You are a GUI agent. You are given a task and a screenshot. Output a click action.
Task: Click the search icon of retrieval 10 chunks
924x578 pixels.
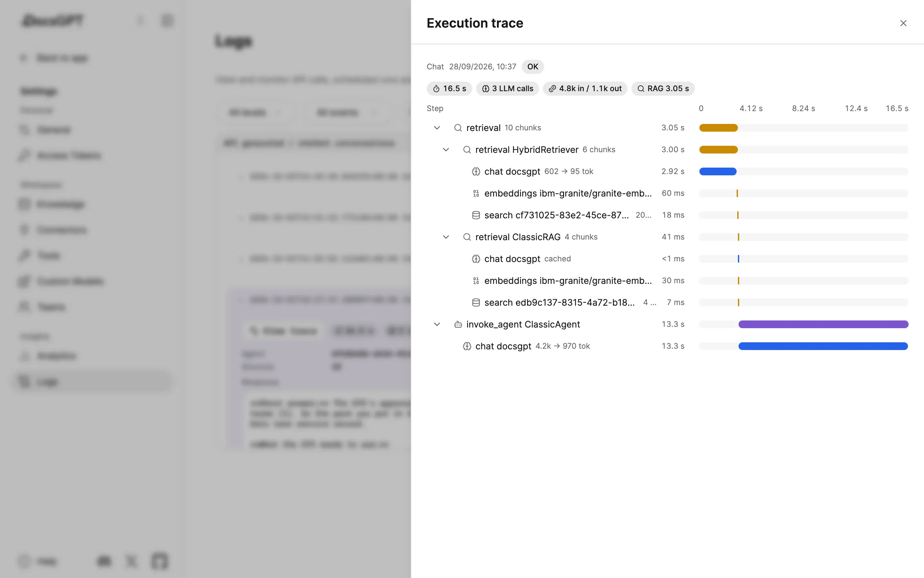pos(458,128)
